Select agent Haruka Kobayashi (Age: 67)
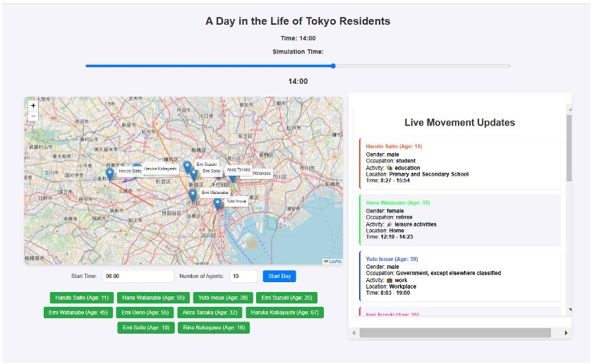Screen dimensions: 594x364 284,313
